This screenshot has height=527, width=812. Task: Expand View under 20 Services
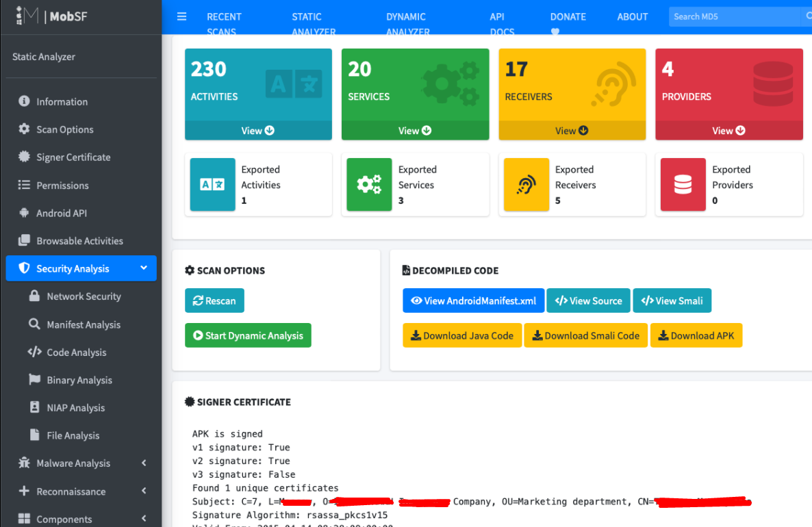click(x=415, y=131)
